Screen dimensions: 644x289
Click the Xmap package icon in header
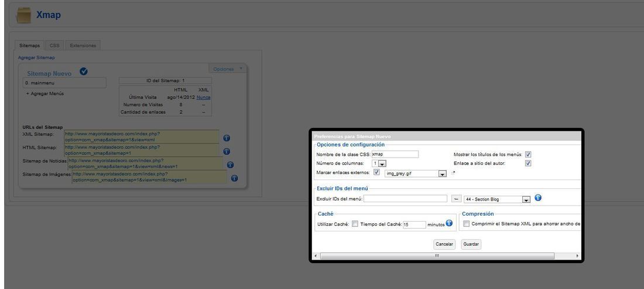(23, 16)
